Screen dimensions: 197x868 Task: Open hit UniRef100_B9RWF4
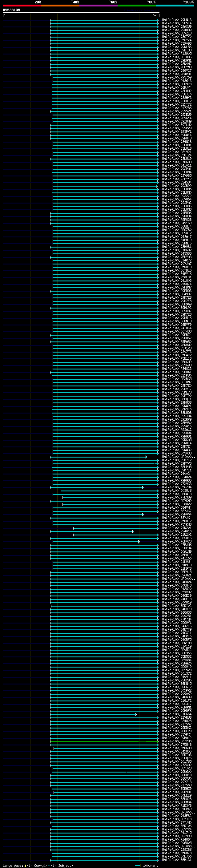click(176, 135)
